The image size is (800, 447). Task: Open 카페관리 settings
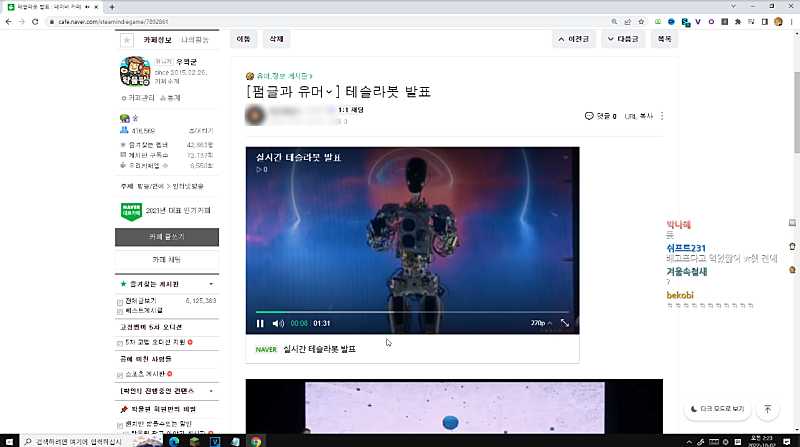pos(138,98)
